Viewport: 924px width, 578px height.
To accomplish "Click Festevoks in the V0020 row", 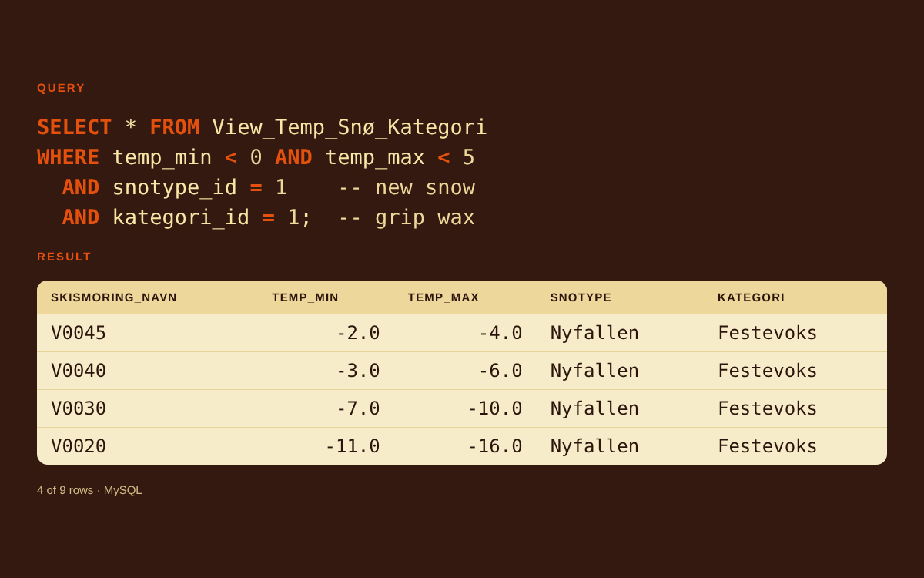I will click(768, 446).
